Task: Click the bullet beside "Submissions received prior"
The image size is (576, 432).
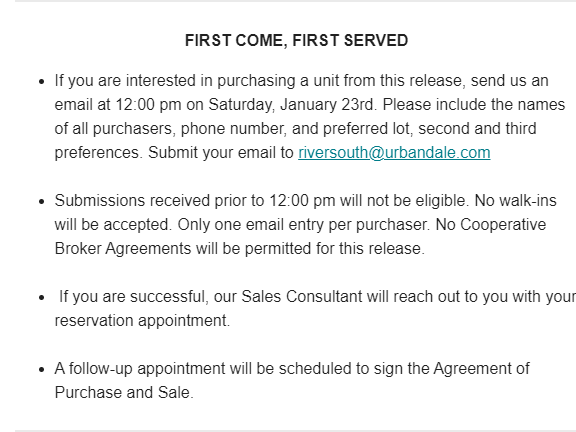Action: tap(42, 201)
